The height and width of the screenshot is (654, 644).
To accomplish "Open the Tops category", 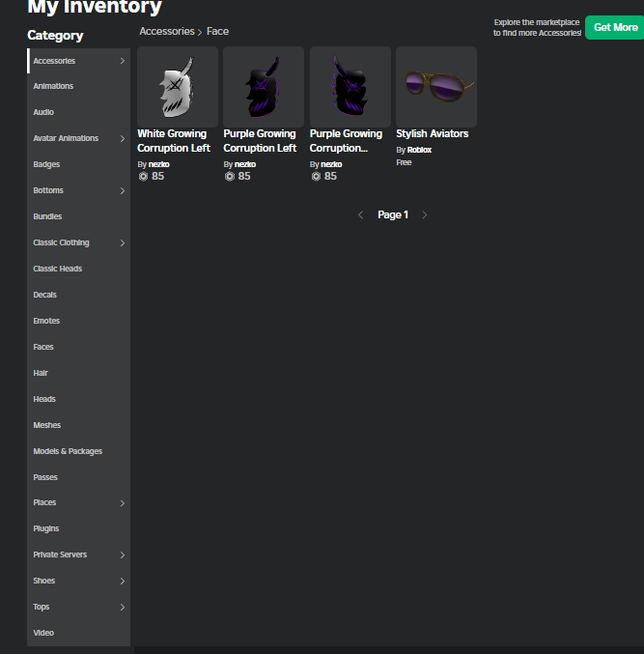I will pyautogui.click(x=79, y=607).
